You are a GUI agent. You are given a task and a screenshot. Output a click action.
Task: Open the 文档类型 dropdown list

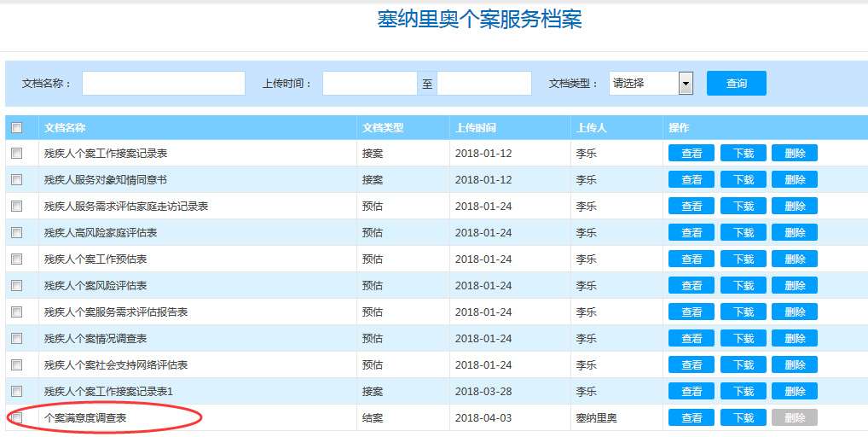[x=651, y=84]
